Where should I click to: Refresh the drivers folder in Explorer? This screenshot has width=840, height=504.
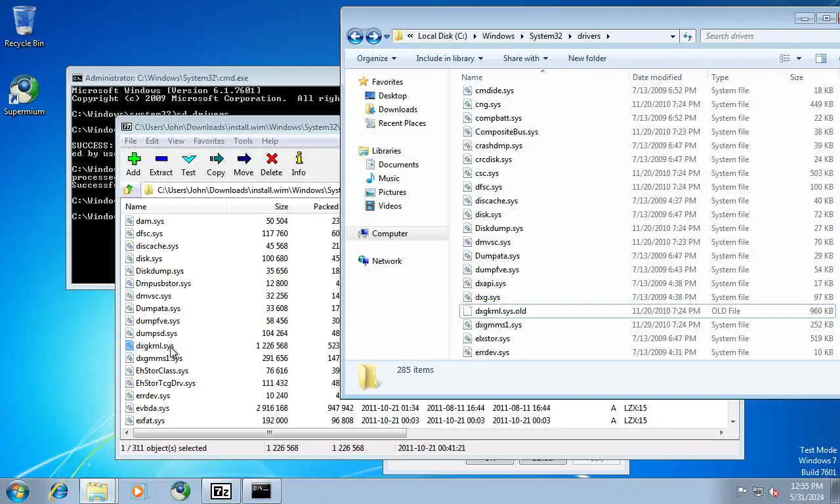688,36
